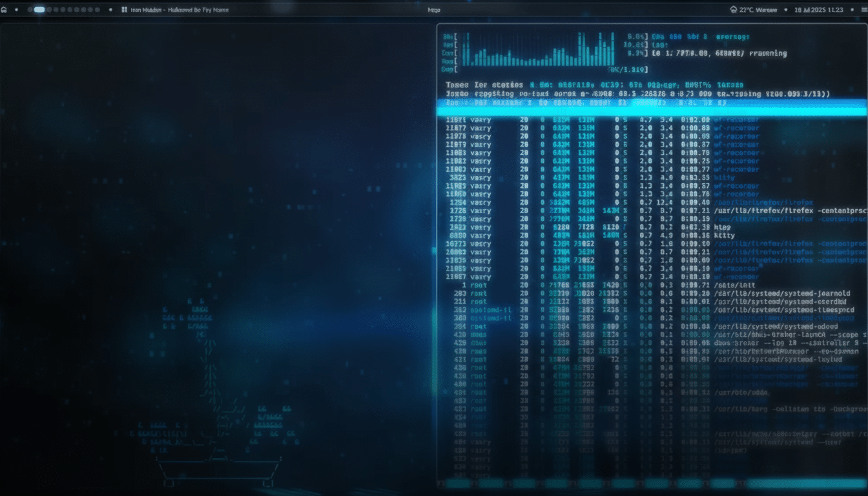Click the weather icon beside 22°C
Screen dimensions: 868x496
(x=733, y=10)
